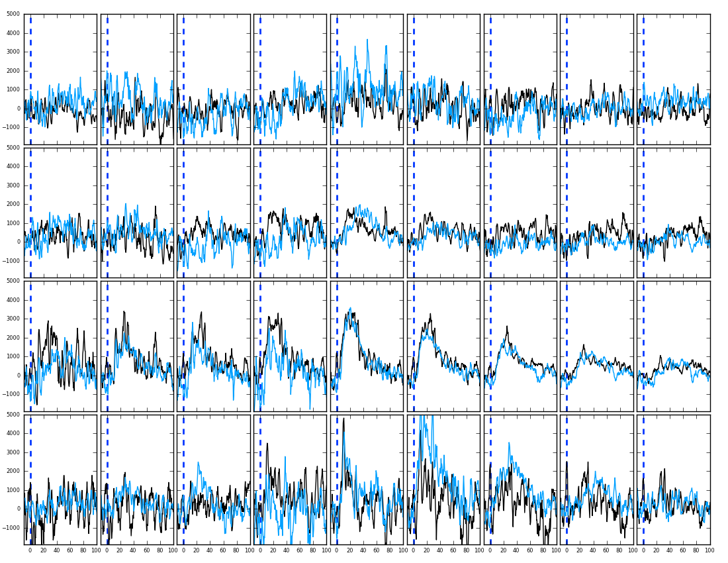Screen dimensions: 728x563
Task: Open the first subplot in the top row
Action: (x=60, y=79)
